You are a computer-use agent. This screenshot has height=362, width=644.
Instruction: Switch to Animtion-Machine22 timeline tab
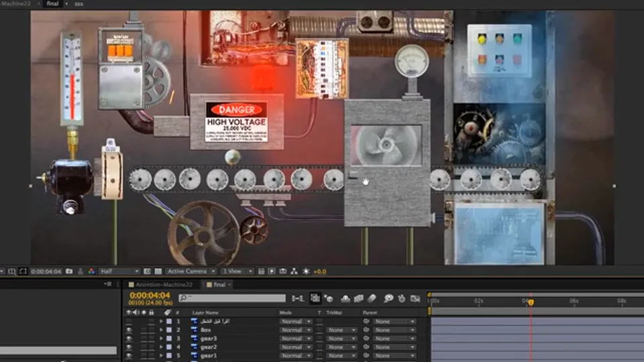point(160,284)
